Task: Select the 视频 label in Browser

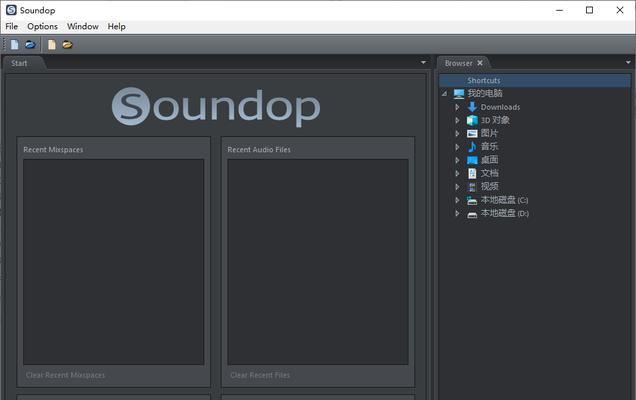Action: (x=489, y=187)
